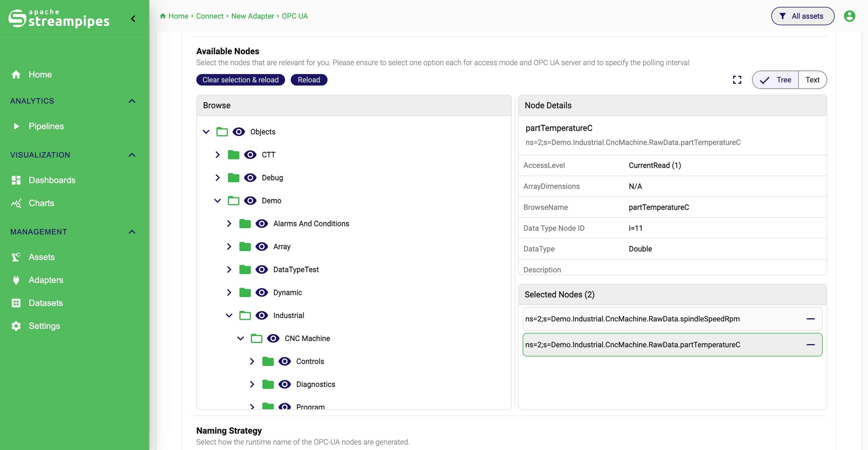Image resolution: width=868 pixels, height=450 pixels.
Task: Click the DataTypeTest tree label
Action: [x=296, y=269]
